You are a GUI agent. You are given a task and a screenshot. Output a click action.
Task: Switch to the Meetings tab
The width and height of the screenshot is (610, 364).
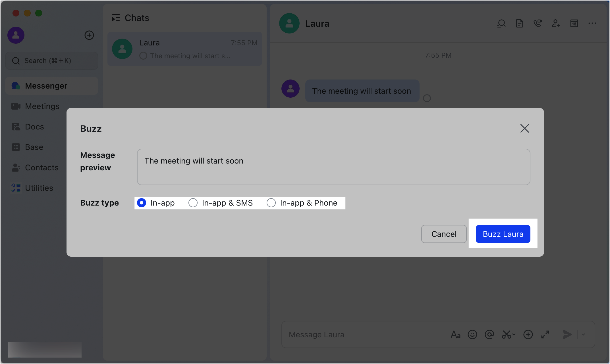point(42,106)
